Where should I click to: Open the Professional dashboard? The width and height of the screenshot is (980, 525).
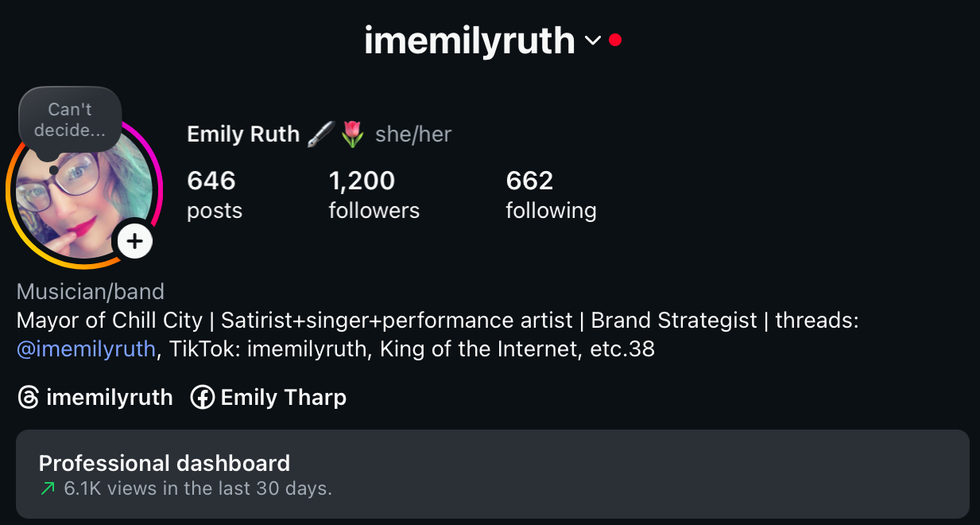492,474
